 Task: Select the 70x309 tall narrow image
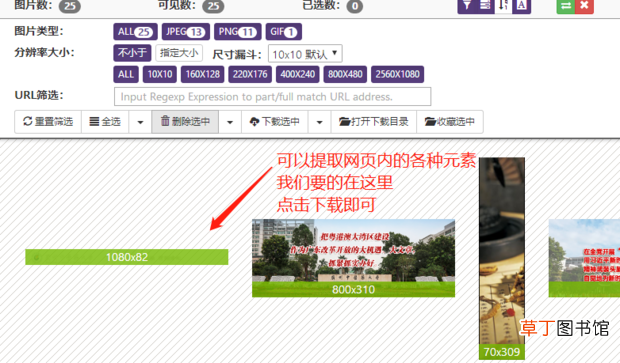point(502,259)
